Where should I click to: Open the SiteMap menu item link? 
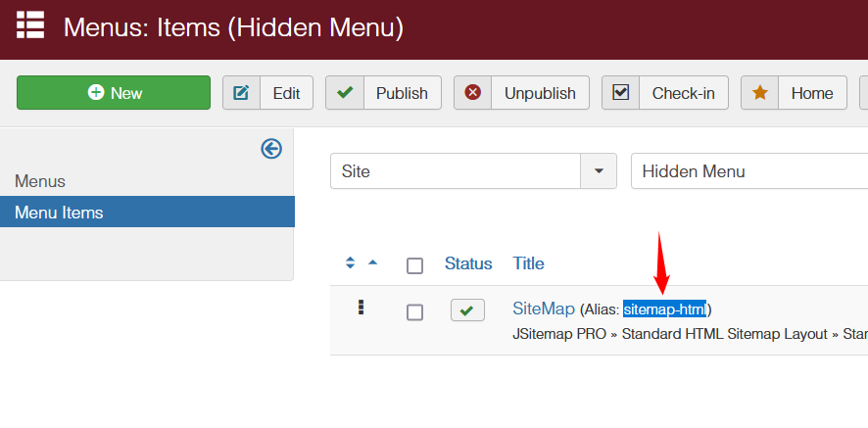[543, 309]
